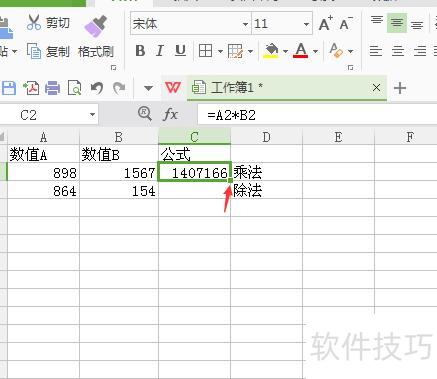Expand the font color dropdown arrow
The height and width of the screenshot is (379, 437).
coord(315,51)
